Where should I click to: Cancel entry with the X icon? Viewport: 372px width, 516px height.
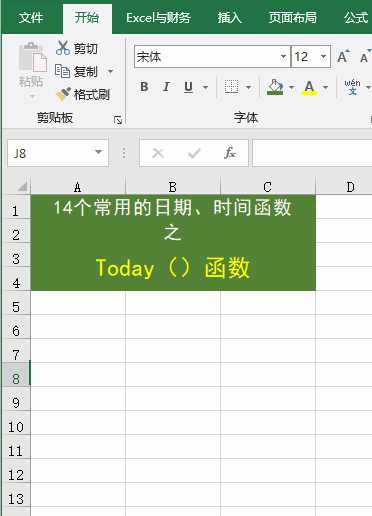tap(158, 153)
